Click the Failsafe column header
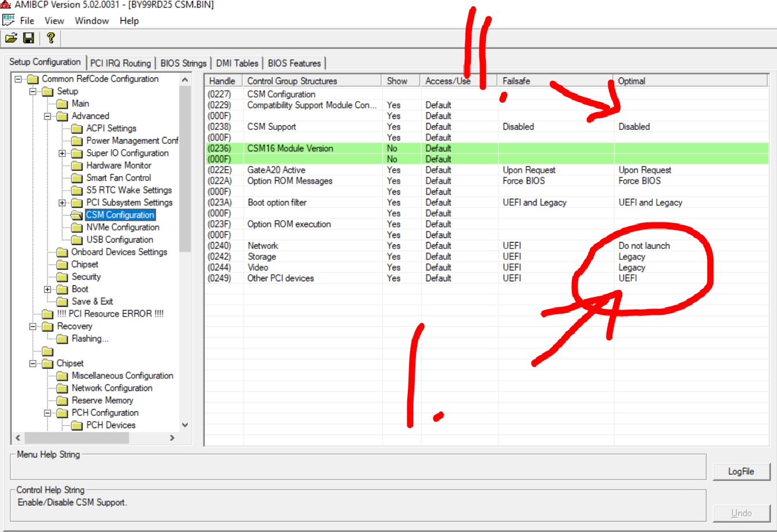 pyautogui.click(x=555, y=81)
